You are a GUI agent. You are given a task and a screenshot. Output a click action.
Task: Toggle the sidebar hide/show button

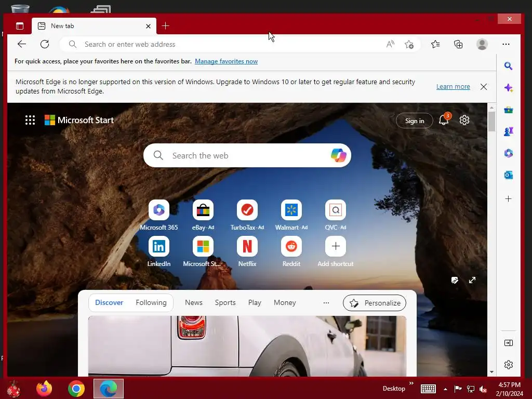tap(508, 343)
